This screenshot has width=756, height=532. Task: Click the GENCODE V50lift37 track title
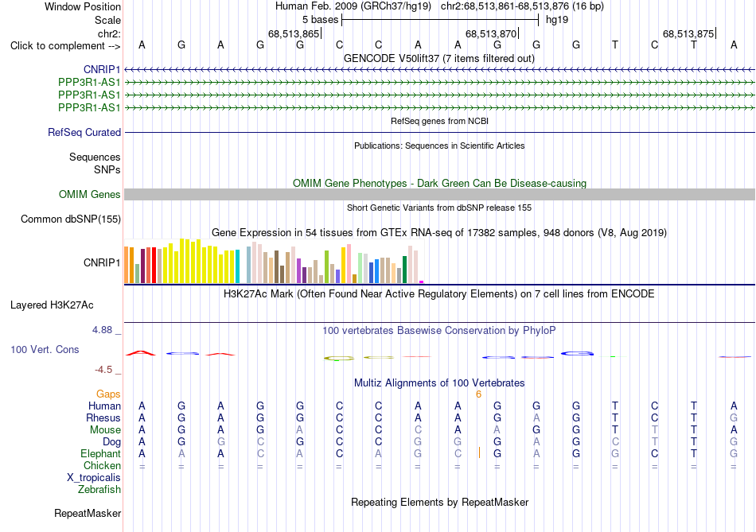439,58
